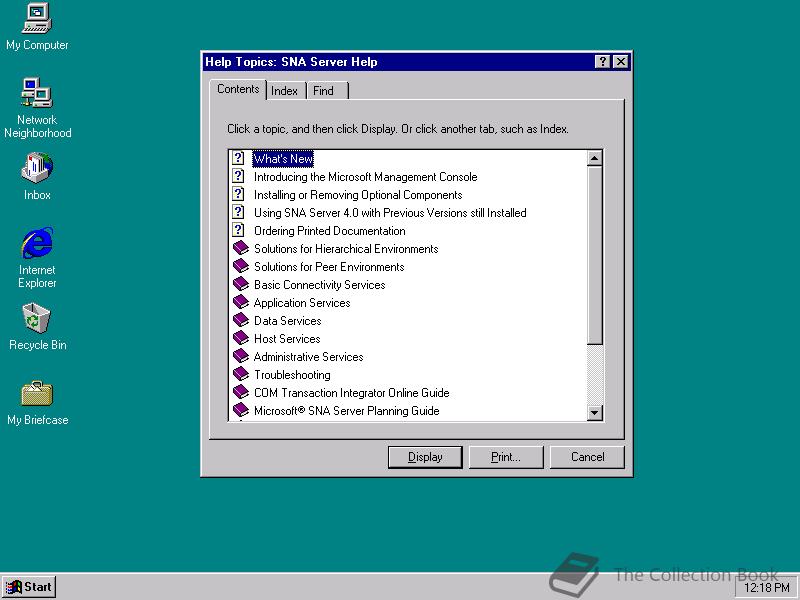Close the Help Topics dialog

[620, 62]
